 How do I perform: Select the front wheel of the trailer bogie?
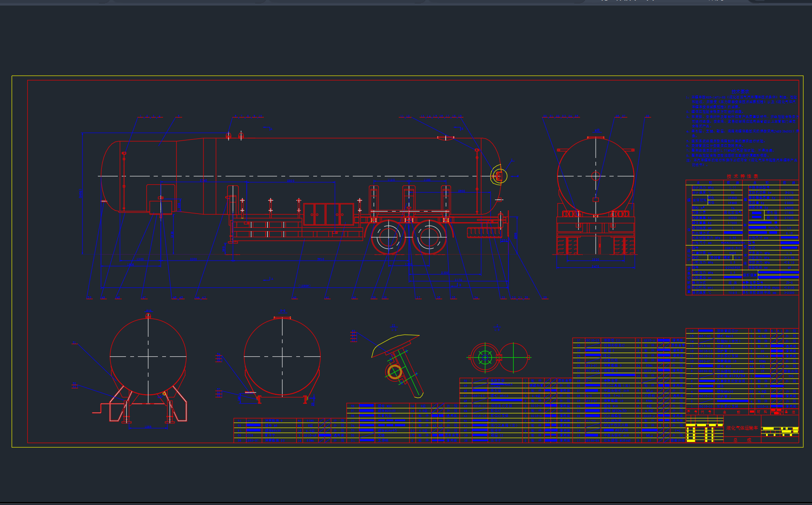click(388, 237)
